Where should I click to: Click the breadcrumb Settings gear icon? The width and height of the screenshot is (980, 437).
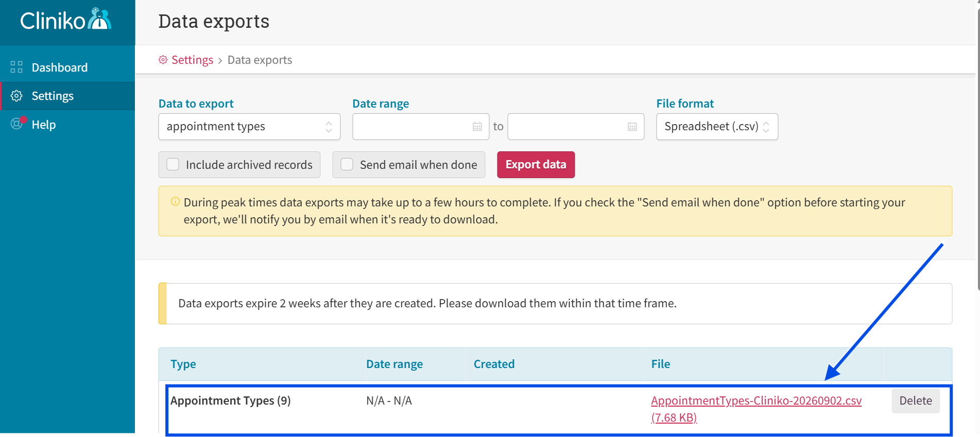(163, 60)
